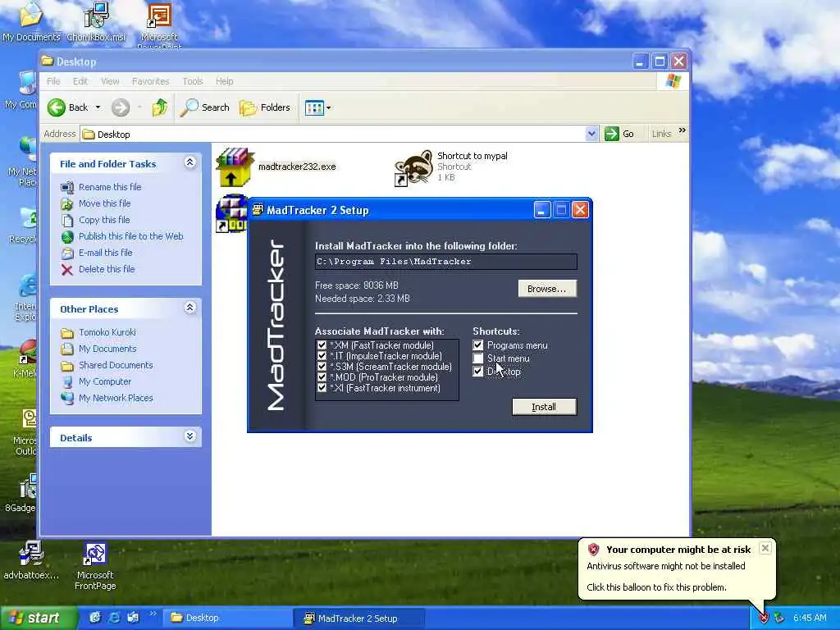The width and height of the screenshot is (840, 630).
Task: Uncheck the Programs menu shortcut
Action: tap(478, 345)
